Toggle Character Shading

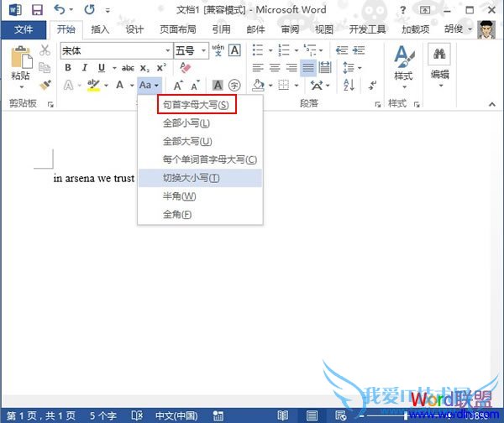[218, 86]
